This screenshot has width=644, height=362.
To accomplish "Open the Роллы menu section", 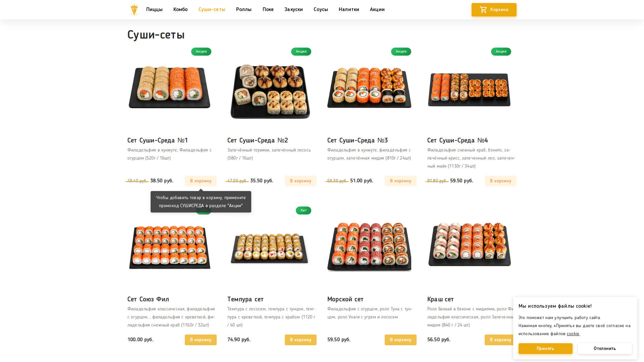I will pos(244,9).
